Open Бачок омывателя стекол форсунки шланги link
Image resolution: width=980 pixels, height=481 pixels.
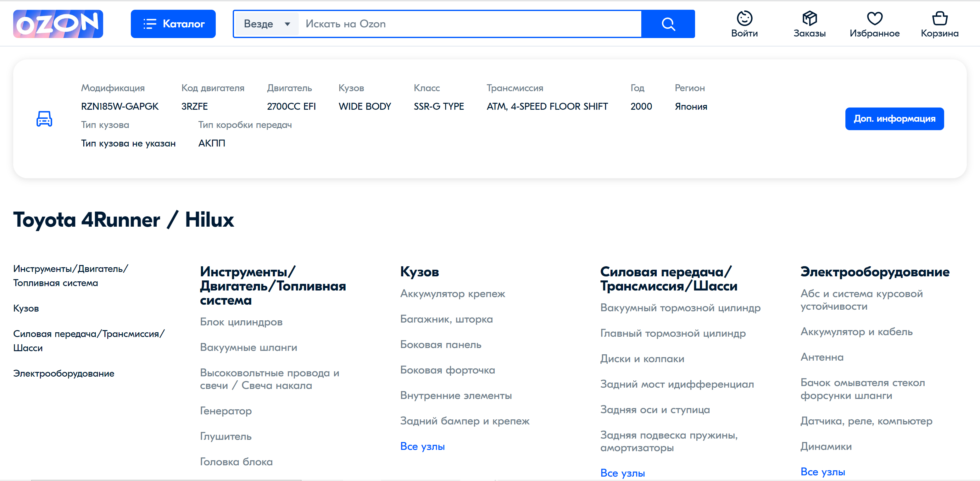[862, 389]
